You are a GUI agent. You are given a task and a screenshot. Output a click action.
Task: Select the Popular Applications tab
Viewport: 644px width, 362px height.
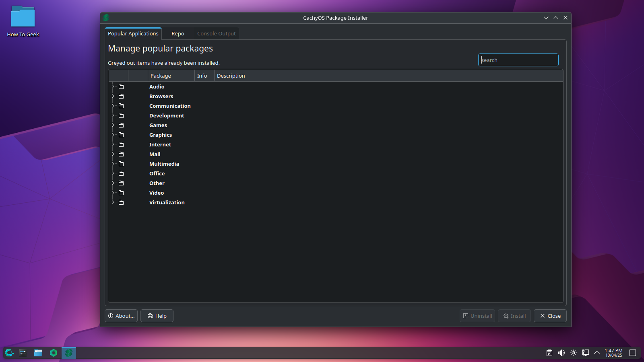pos(133,34)
